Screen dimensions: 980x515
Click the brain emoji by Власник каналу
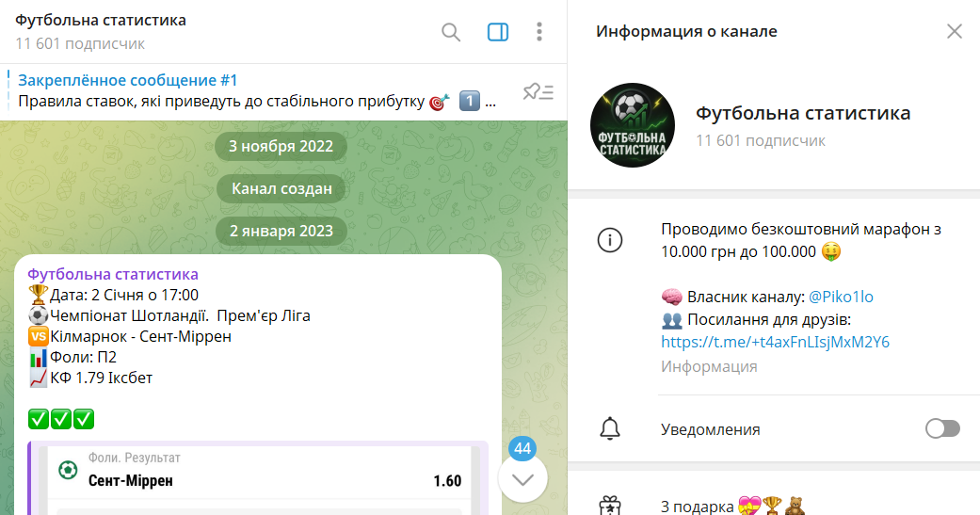(671, 297)
